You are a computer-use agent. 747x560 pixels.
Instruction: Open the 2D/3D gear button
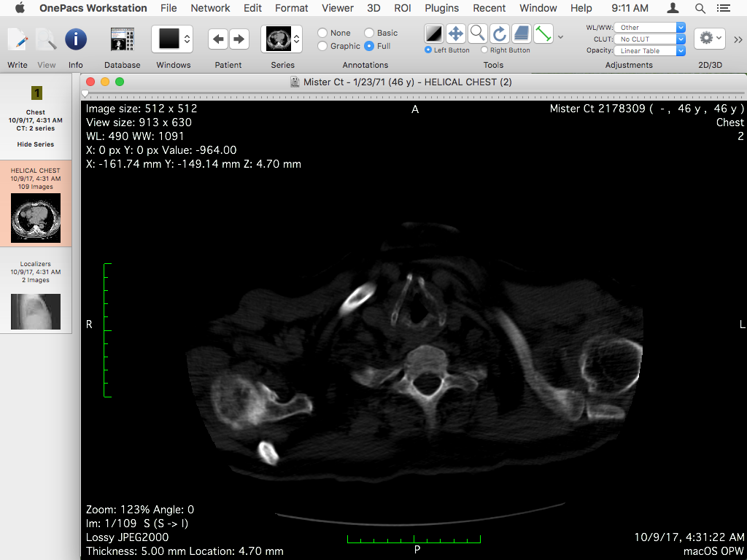pyautogui.click(x=709, y=38)
